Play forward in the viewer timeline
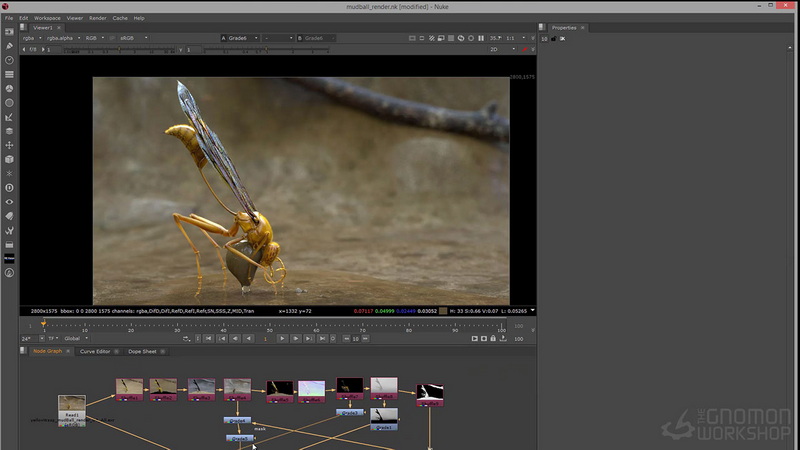This screenshot has width=800, height=450. pos(282,338)
